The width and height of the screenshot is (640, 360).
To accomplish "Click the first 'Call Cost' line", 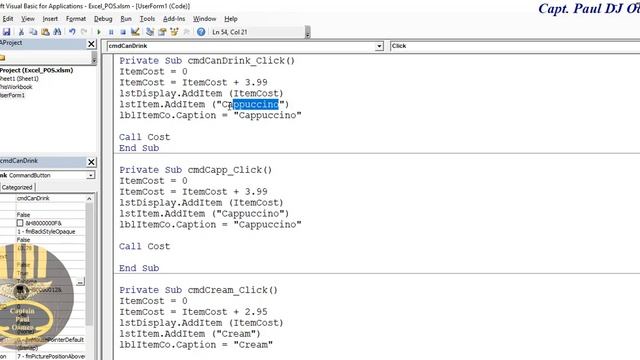I will [144, 137].
